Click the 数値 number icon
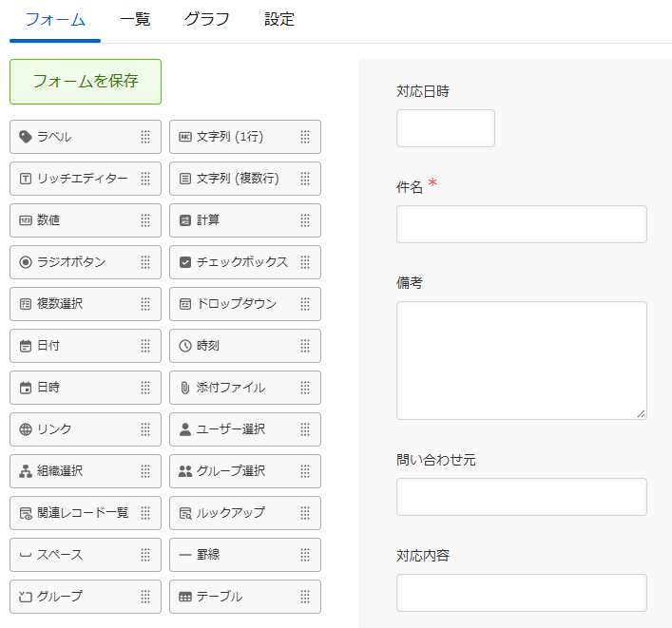 tap(26, 220)
